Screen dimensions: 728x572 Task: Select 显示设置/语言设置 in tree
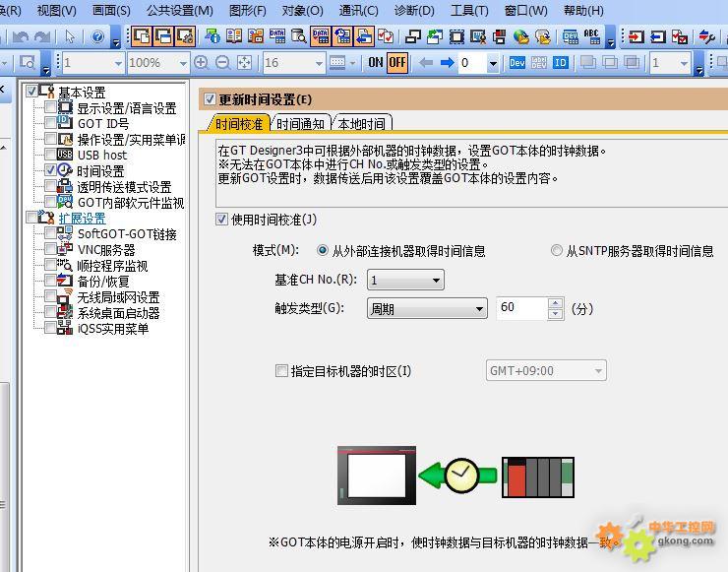coord(127,108)
